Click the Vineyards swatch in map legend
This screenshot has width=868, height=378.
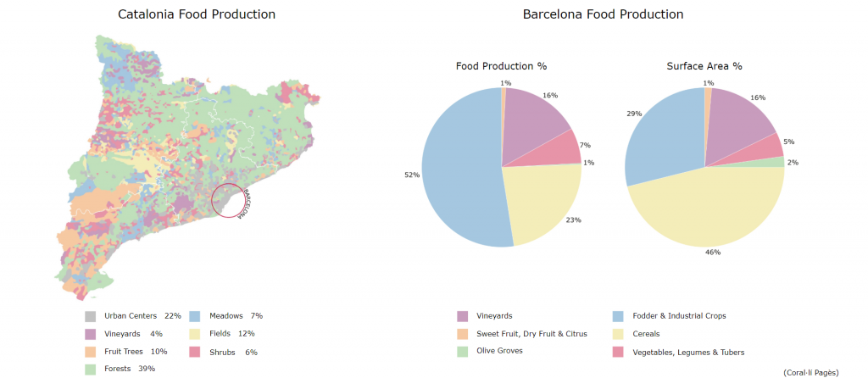coord(90,334)
